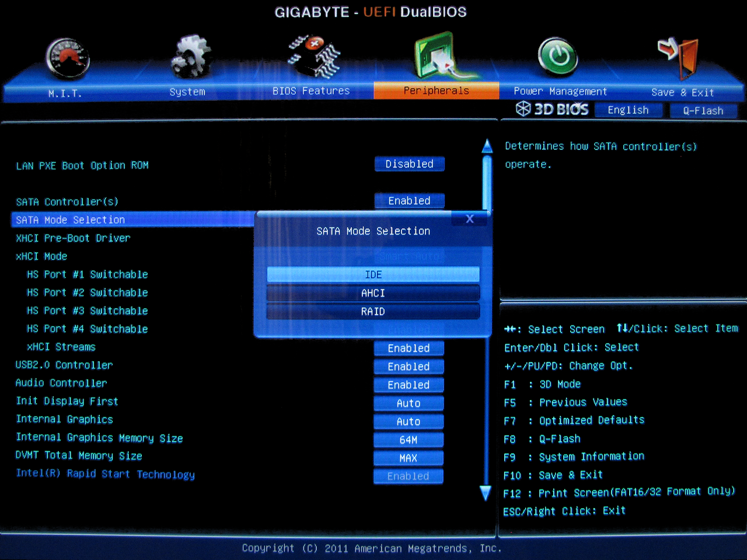Open Internal Graphics Auto value
Image resolution: width=747 pixels, height=560 pixels.
pyautogui.click(x=409, y=421)
